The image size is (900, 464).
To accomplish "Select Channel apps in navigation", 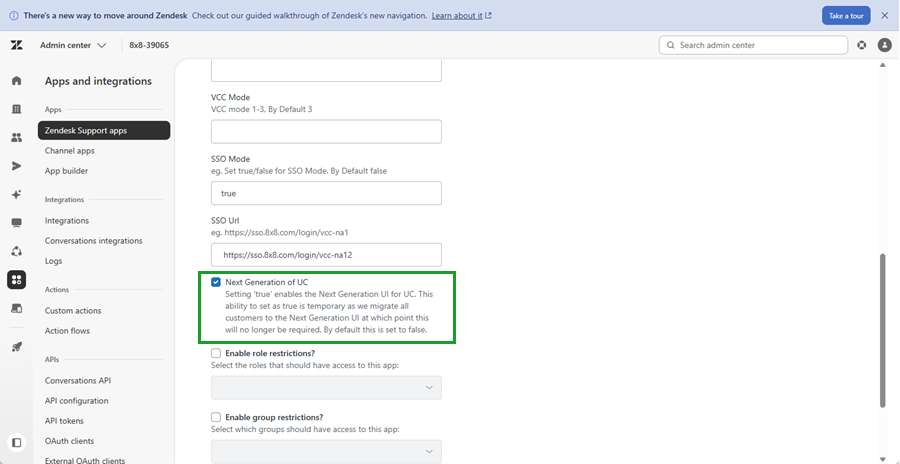I will pyautogui.click(x=69, y=151).
